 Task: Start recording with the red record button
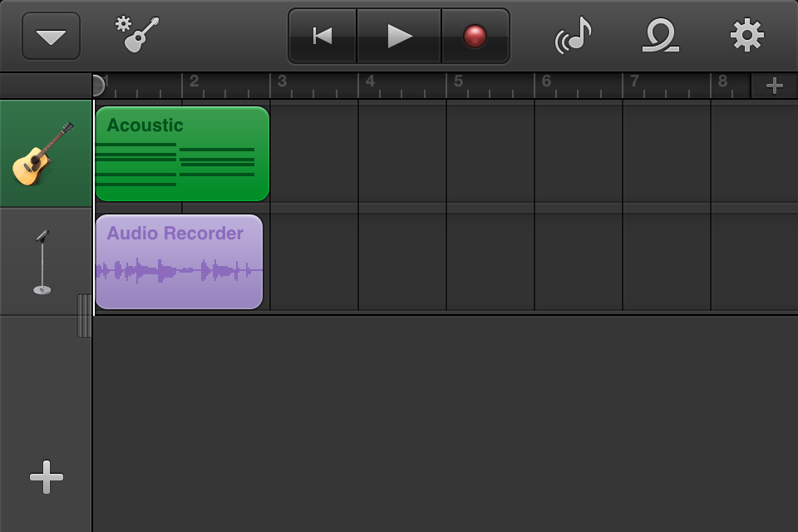[475, 36]
